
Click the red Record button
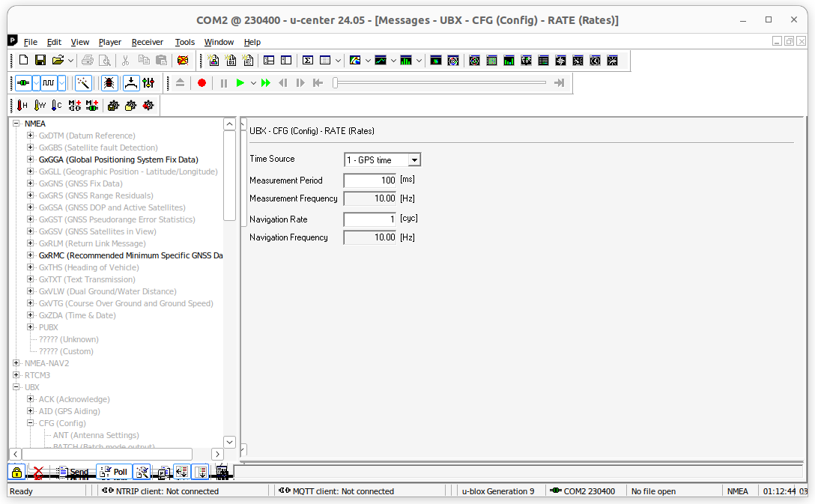[x=202, y=82]
